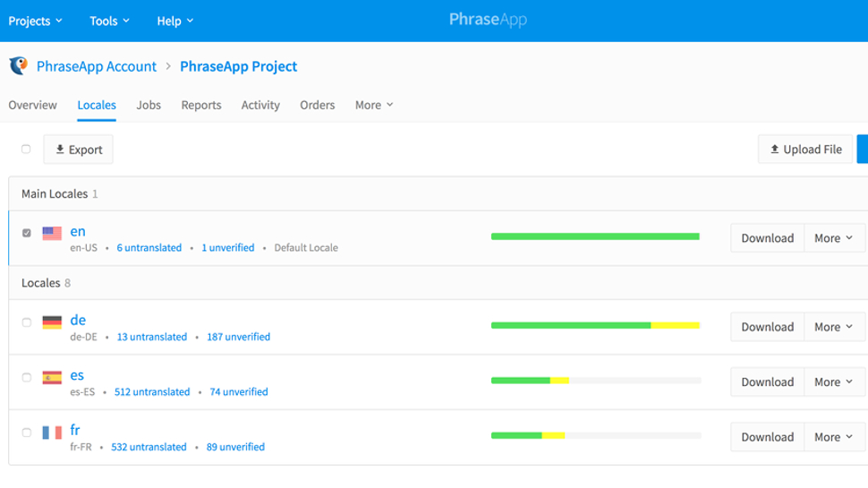
Task: Click the fr-FR locale code text
Action: pos(81,447)
